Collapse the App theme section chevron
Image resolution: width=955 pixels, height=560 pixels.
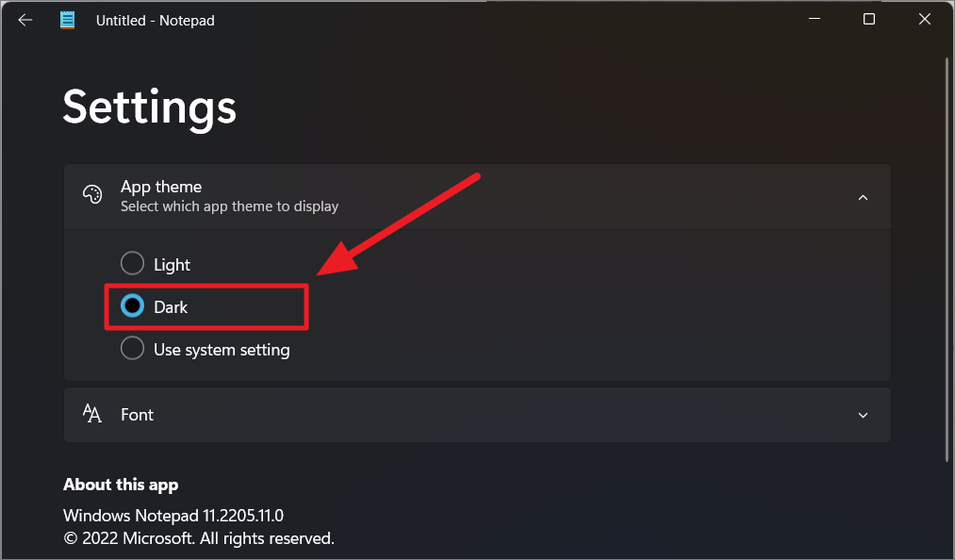(x=863, y=197)
